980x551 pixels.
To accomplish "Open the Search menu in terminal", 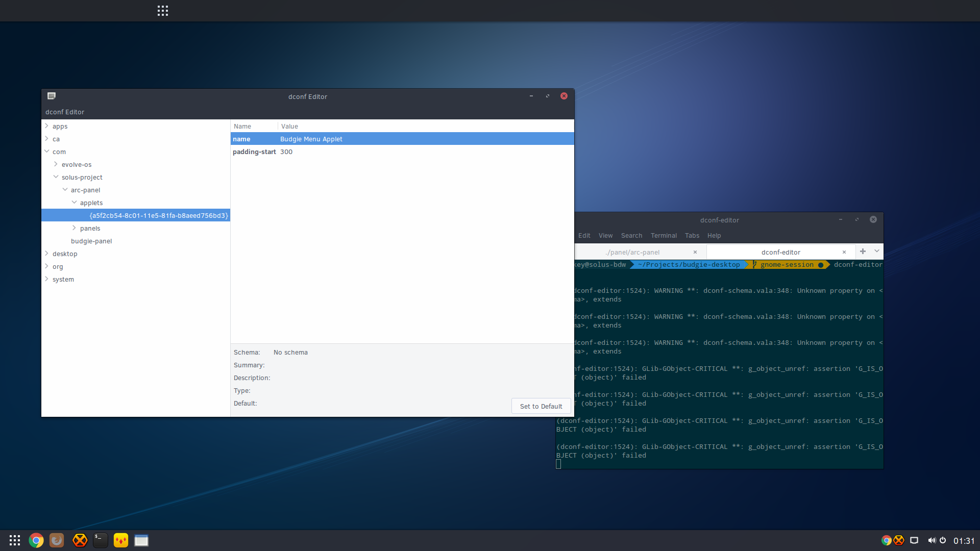I will pyautogui.click(x=632, y=235).
